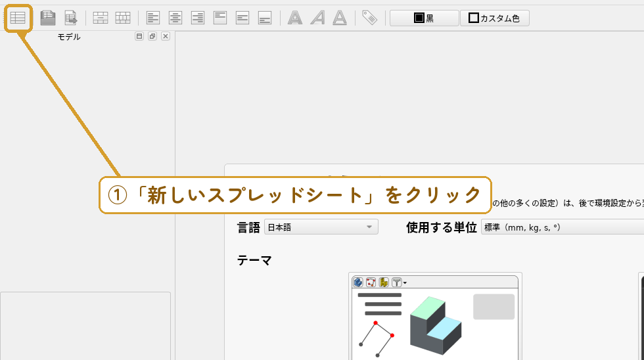
Task: Center cell text horizontally
Action: pyautogui.click(x=175, y=18)
